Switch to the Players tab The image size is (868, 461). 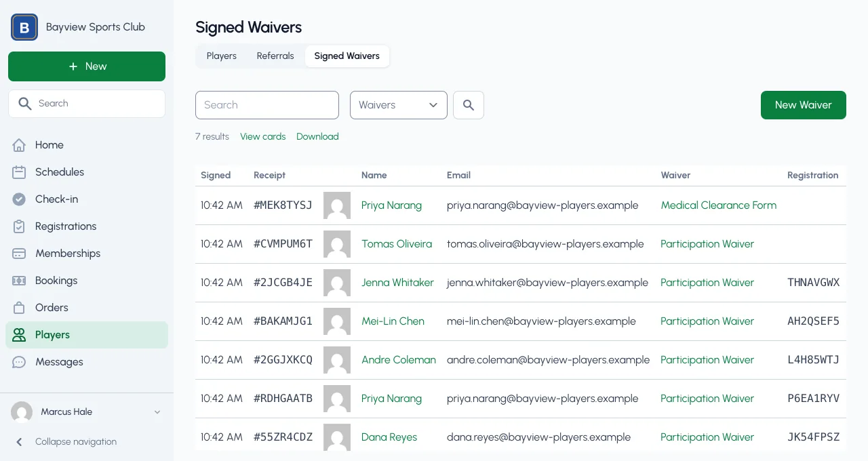[222, 56]
